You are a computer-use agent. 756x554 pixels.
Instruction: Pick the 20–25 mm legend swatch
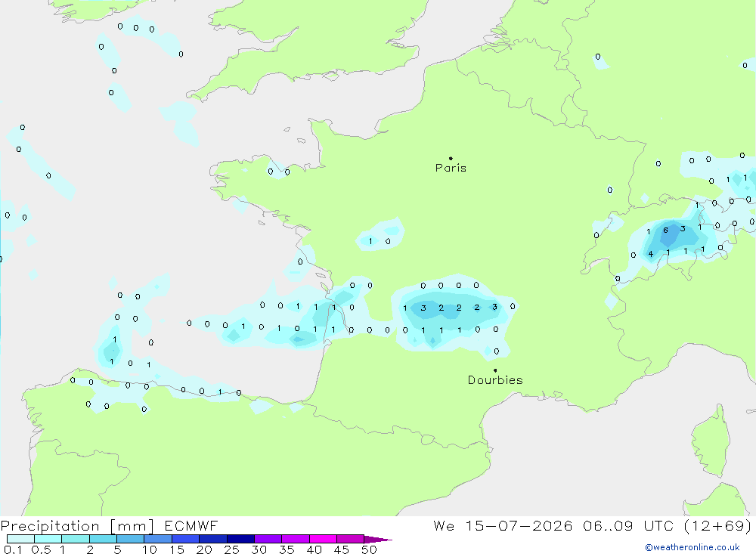coord(213,539)
